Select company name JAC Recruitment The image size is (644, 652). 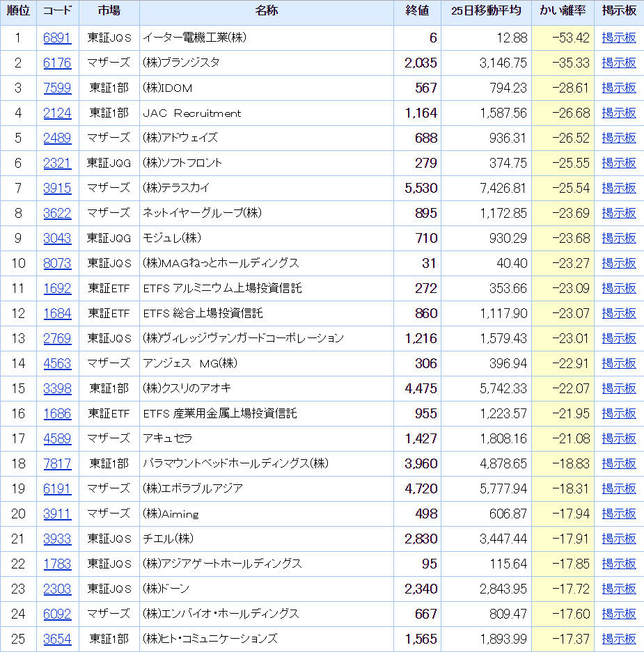191,113
